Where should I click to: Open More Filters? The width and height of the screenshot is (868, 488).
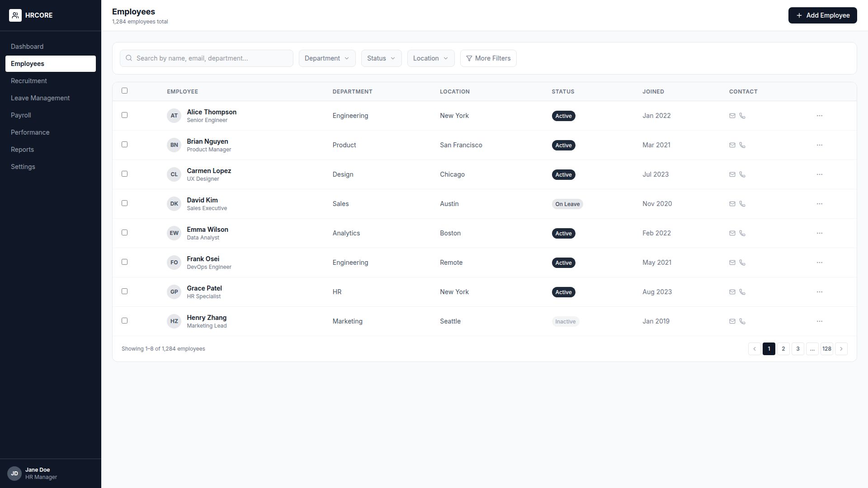(488, 58)
